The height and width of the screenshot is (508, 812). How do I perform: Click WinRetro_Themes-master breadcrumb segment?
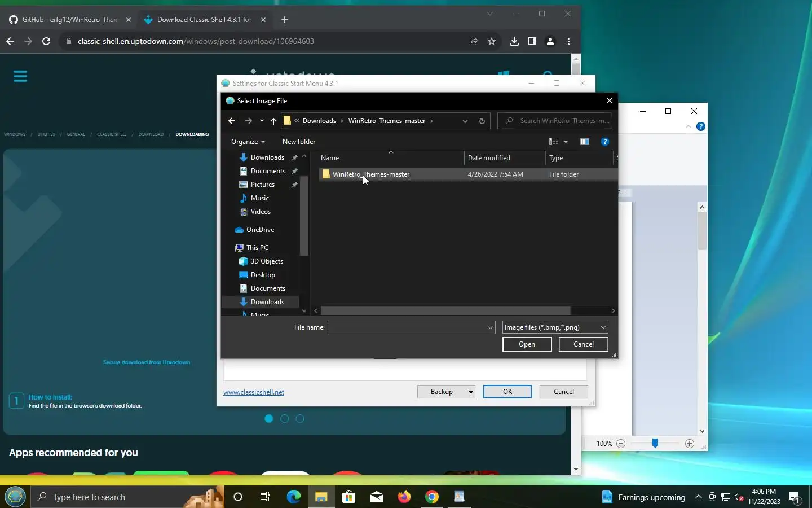click(x=387, y=121)
